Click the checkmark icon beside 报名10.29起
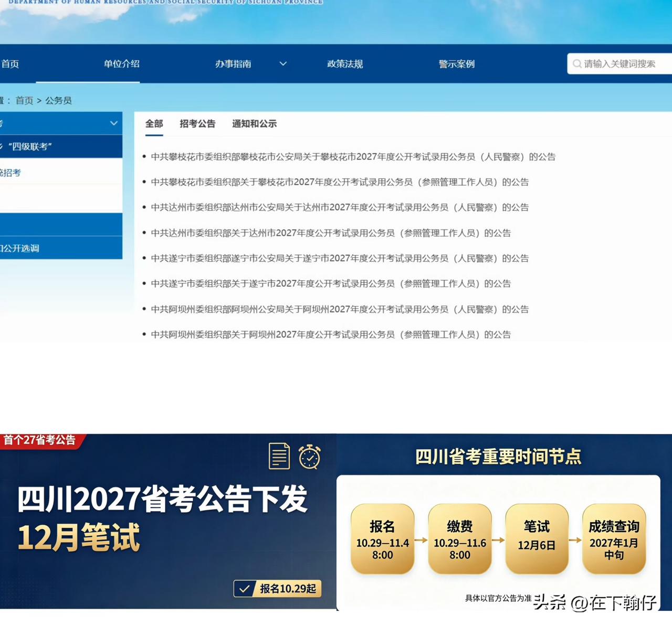Image resolution: width=672 pixels, height=626 pixels. 244,589
